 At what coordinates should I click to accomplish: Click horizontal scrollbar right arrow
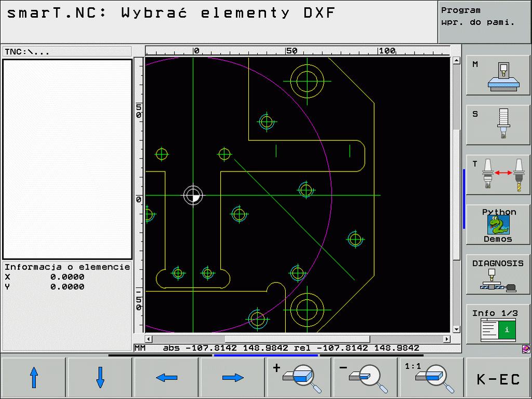[447, 339]
